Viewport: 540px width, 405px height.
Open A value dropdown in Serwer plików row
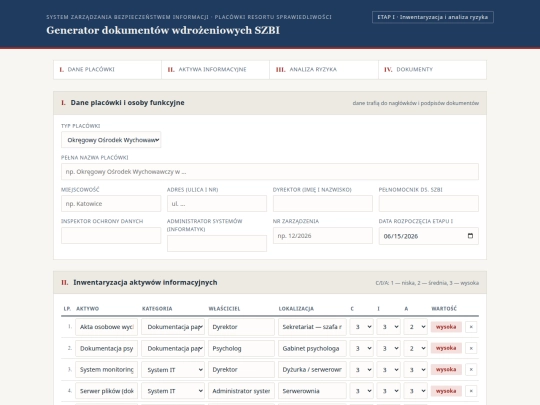tap(416, 391)
